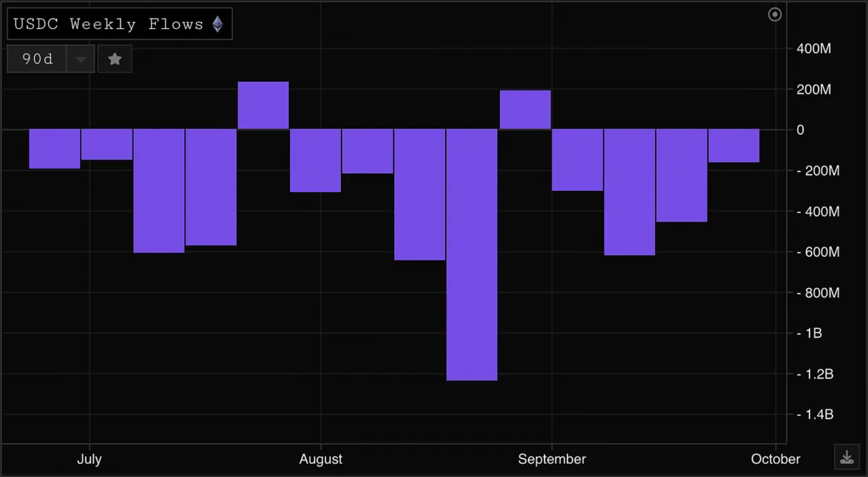Click the - 1.4B y-axis label
The height and width of the screenshot is (477, 868).
815,414
